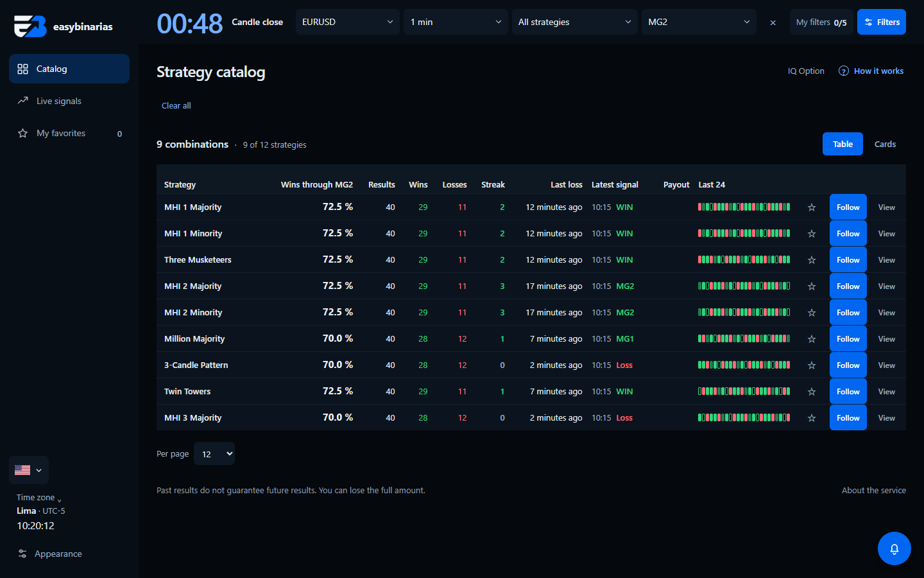924x578 pixels.
Task: Expand the MG2 martingale dropdown
Action: 699,22
